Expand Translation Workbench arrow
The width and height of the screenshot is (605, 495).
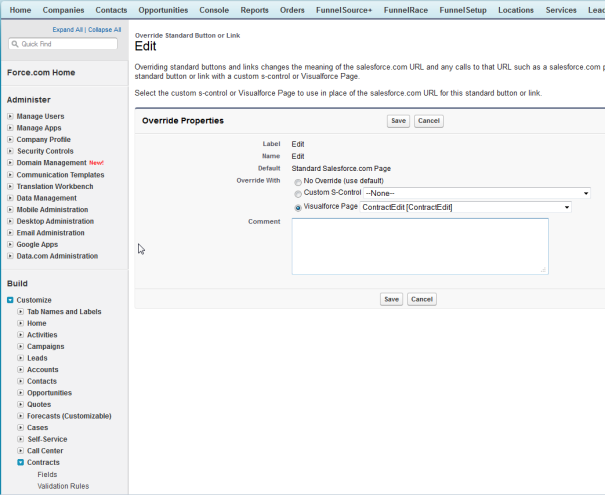[10, 186]
